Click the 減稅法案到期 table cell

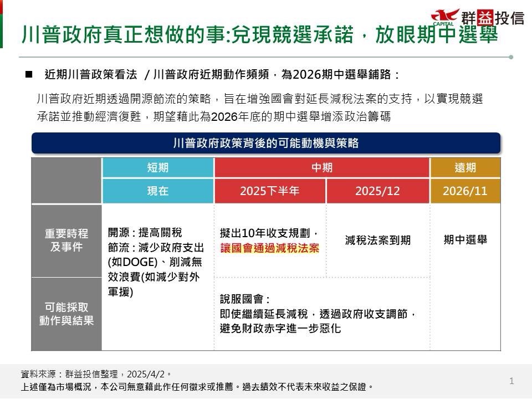click(x=377, y=241)
